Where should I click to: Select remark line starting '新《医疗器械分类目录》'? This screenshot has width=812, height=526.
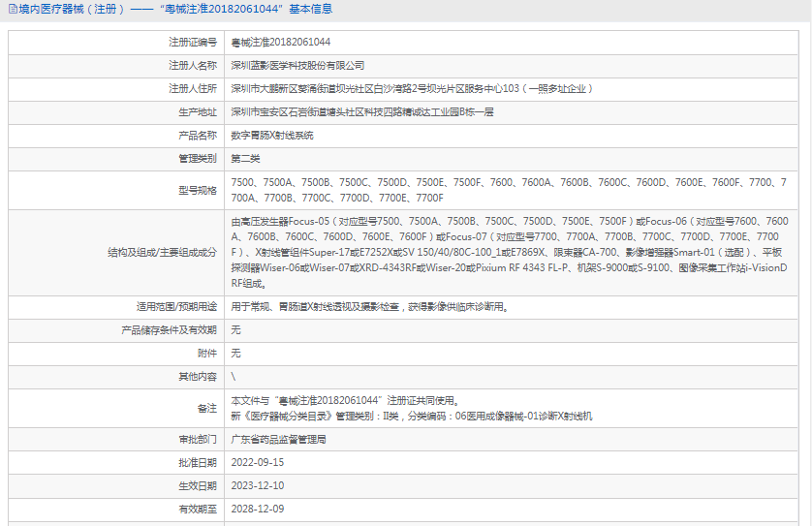click(412, 417)
